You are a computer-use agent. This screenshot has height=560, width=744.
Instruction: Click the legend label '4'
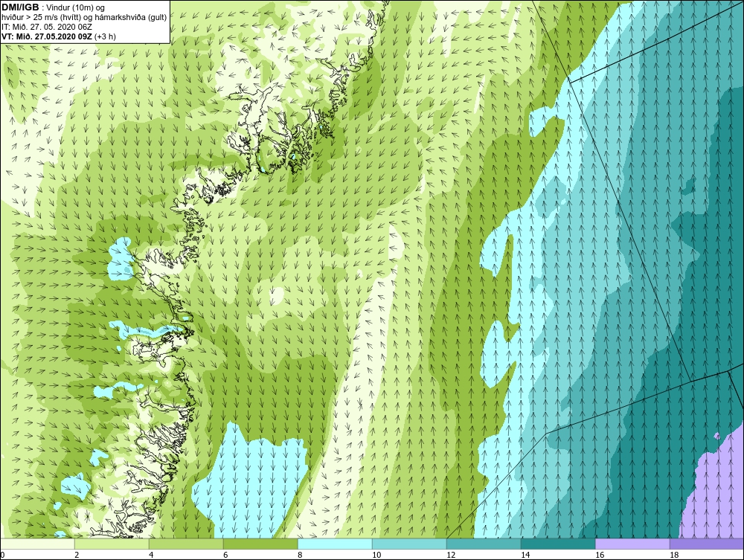(151, 555)
